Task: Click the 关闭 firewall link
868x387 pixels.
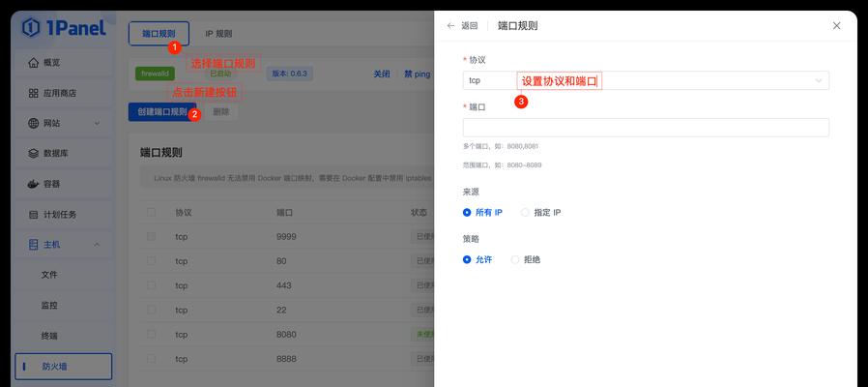Action: click(382, 74)
